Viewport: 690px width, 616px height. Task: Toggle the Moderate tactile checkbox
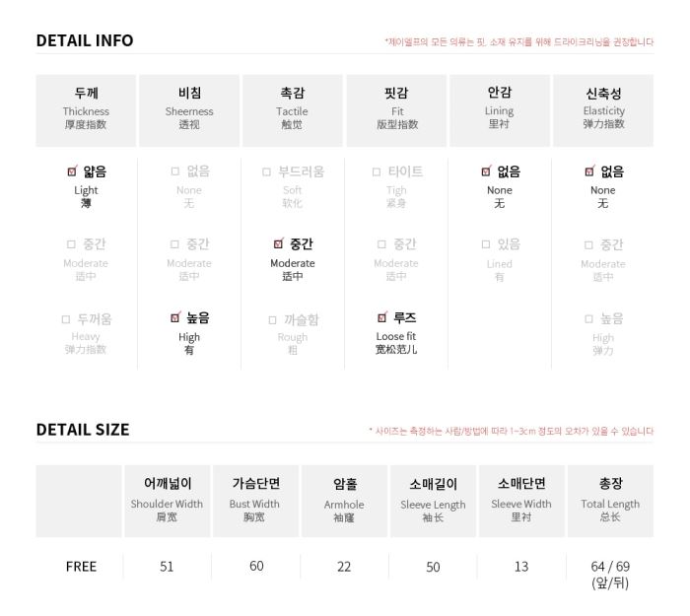point(278,243)
